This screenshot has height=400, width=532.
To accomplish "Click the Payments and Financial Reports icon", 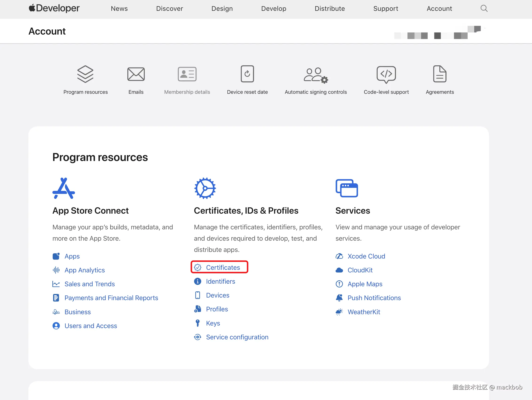I will tap(56, 298).
